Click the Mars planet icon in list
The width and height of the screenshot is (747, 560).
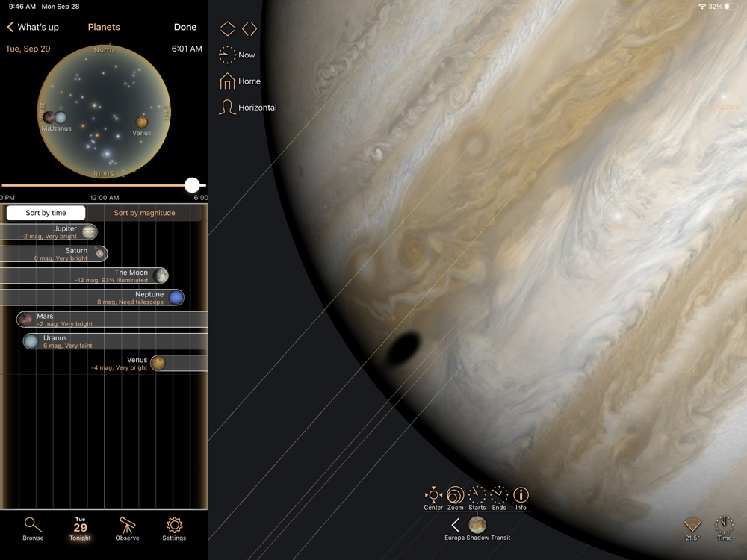25,320
